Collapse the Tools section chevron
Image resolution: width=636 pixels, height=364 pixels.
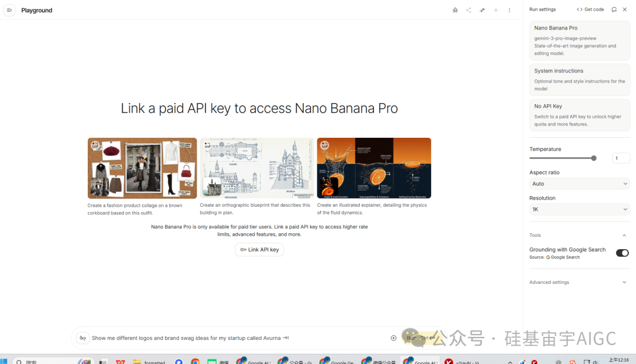(624, 236)
